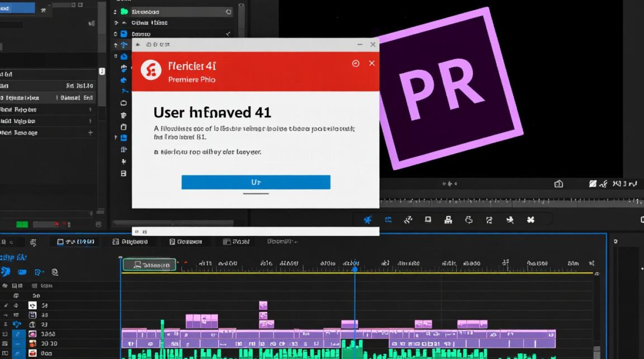The height and width of the screenshot is (359, 644).
Task: Click the green-outlined label box at the timeline start
Action: click(x=149, y=265)
